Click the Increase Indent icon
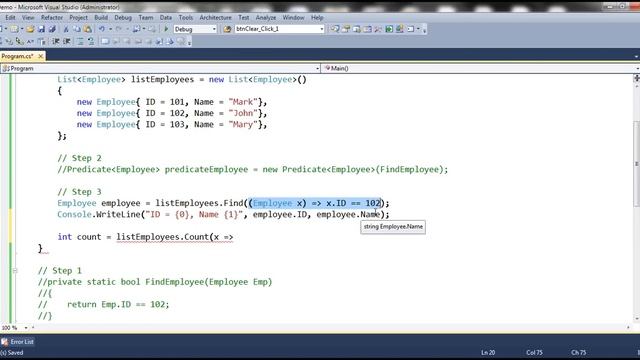The image size is (640, 360). click(67, 41)
